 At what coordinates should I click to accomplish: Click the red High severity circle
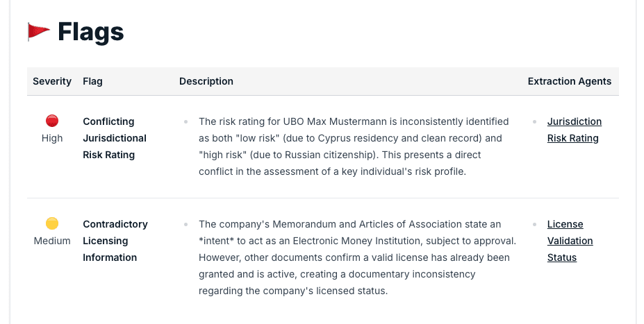(52, 121)
